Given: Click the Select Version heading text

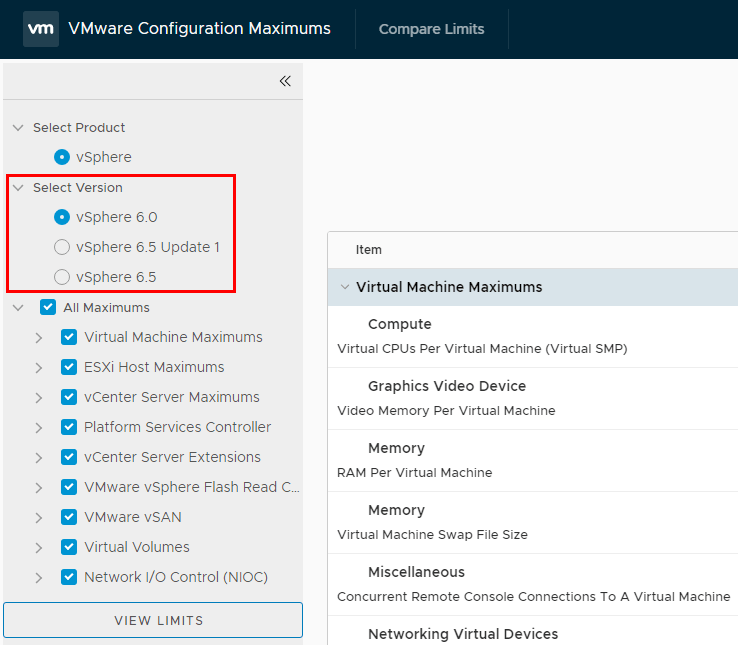Looking at the screenshot, I should tap(78, 187).
